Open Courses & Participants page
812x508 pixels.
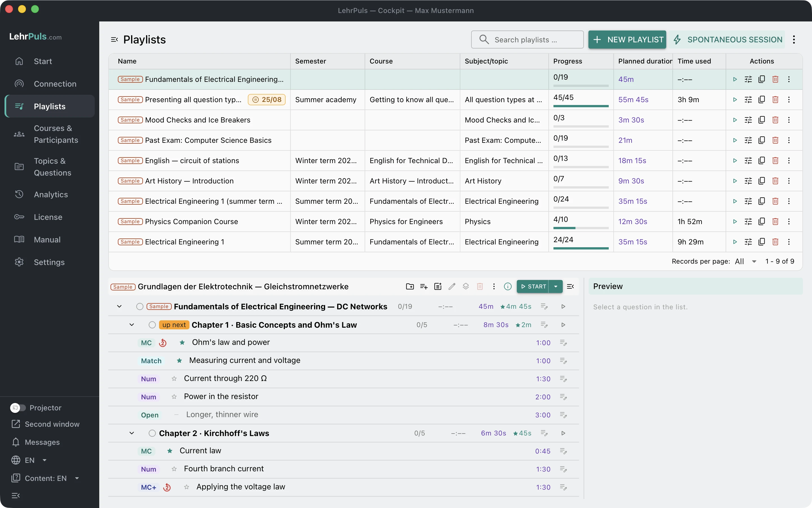50,134
